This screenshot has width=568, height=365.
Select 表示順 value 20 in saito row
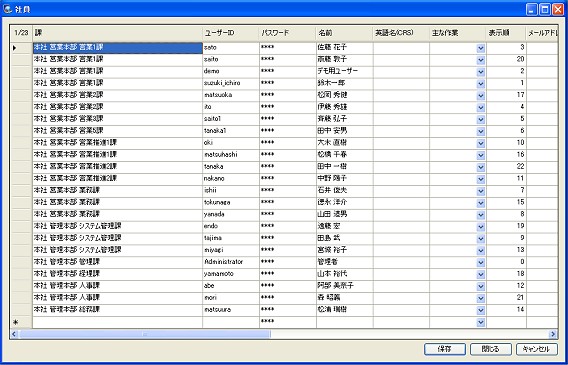coord(506,60)
